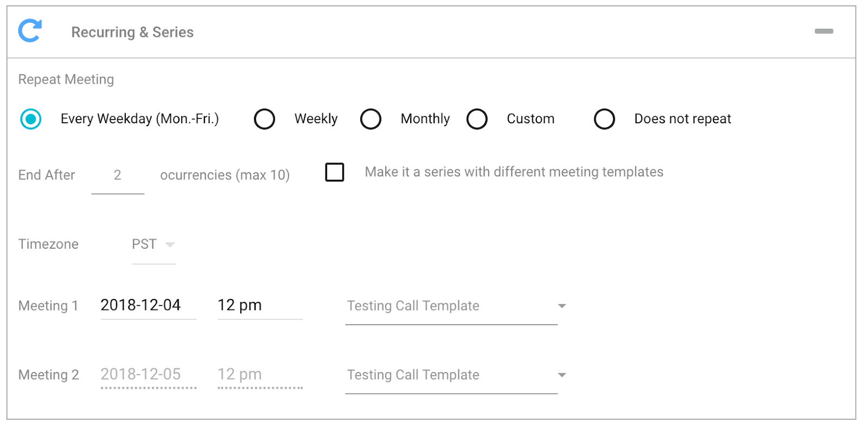Click the Meeting 2 time field

pos(259,374)
